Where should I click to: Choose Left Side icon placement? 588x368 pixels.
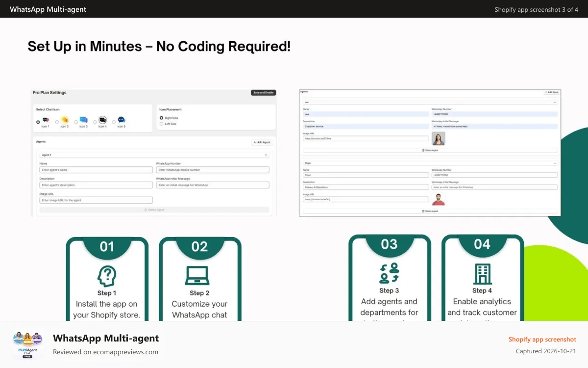pyautogui.click(x=162, y=124)
